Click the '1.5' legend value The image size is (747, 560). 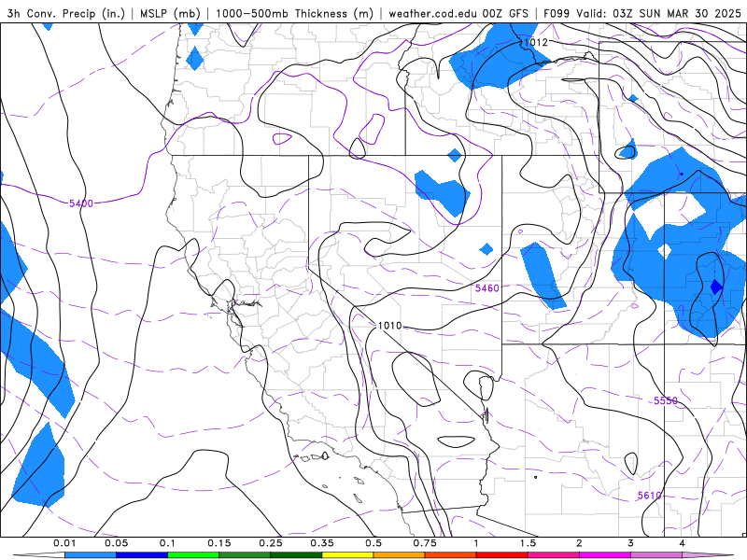(528, 543)
